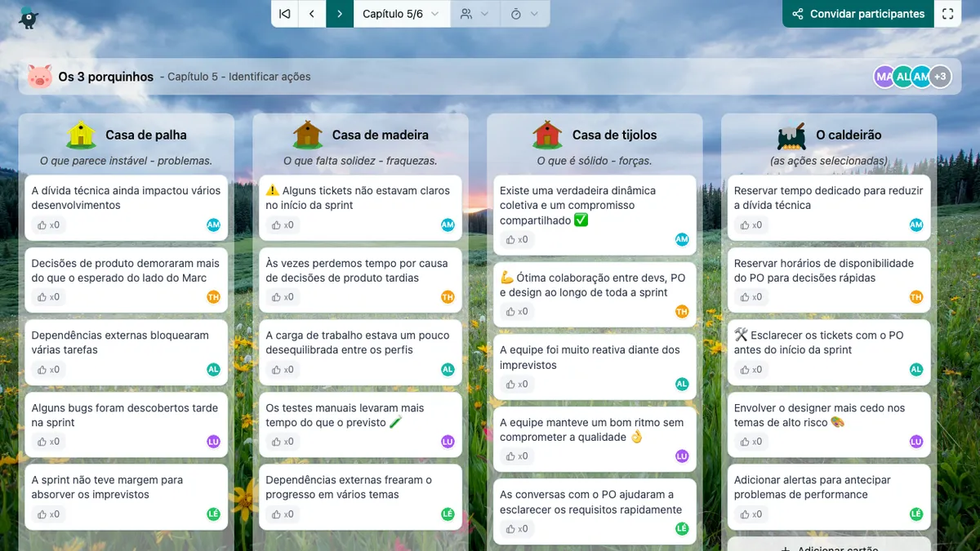Advance to next chapter arrow
The image size is (980, 551).
click(x=340, y=14)
